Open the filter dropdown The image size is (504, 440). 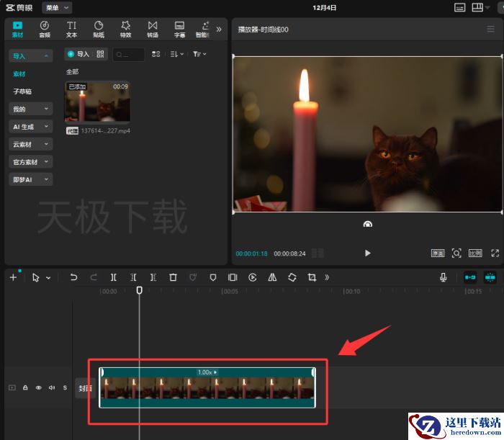click(199, 54)
